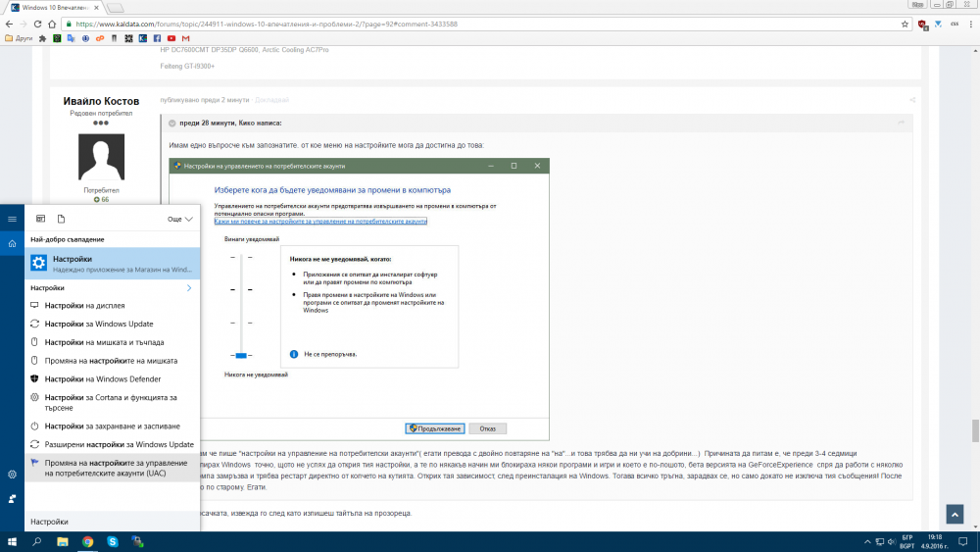Expand the Настройки category chevron
The width and height of the screenshot is (980, 552).
coord(189,287)
